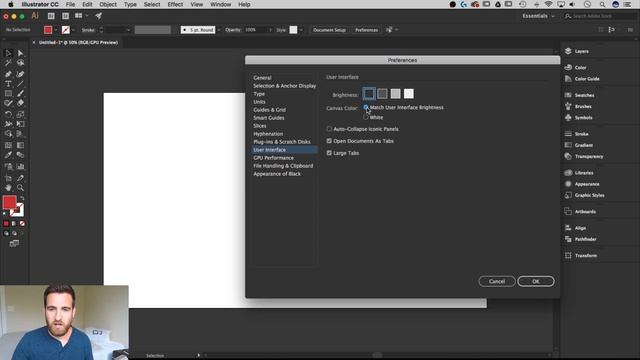Open General preferences category
640x360 pixels.
tap(262, 78)
